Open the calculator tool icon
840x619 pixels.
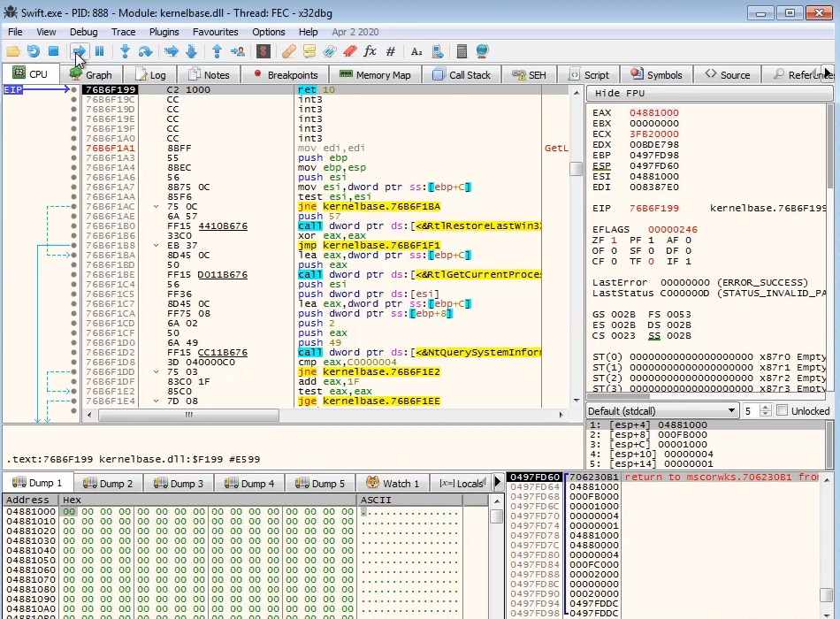(x=462, y=51)
